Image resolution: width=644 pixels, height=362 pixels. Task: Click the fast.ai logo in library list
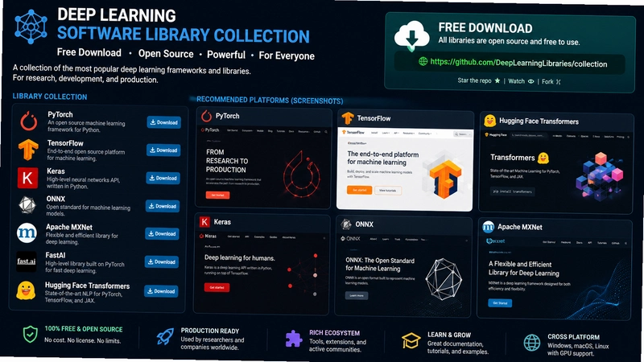click(27, 261)
